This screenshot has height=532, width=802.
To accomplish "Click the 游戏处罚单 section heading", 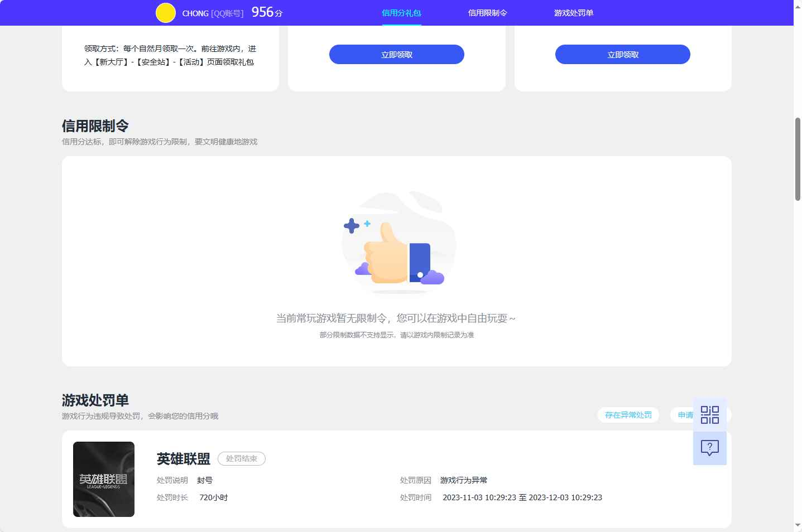I will 95,400.
